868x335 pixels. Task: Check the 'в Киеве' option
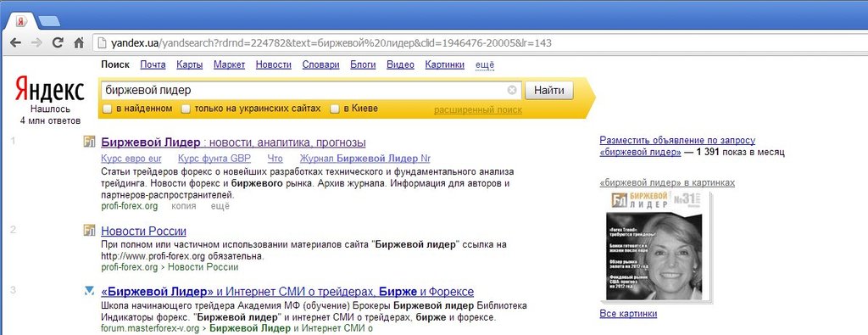pyautogui.click(x=334, y=109)
